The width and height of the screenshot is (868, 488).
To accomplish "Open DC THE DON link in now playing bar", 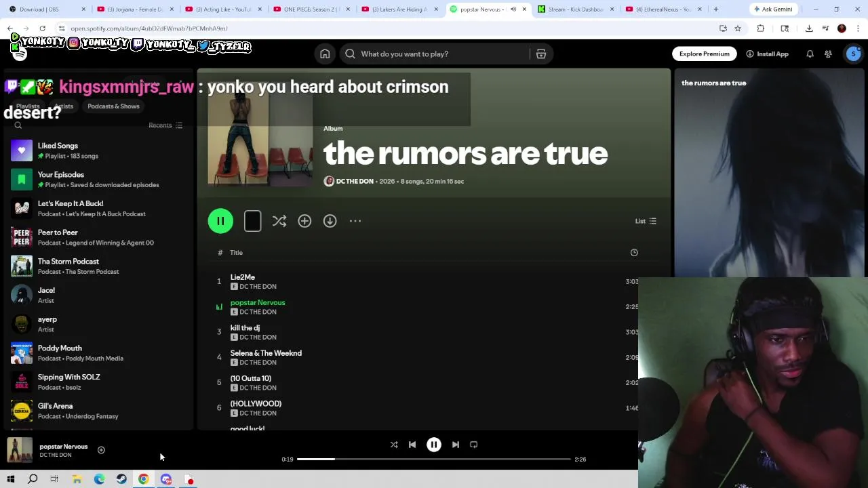I will click(x=56, y=455).
